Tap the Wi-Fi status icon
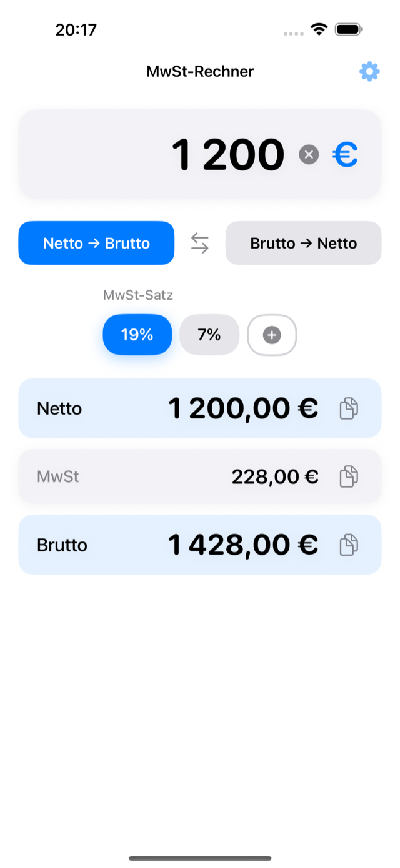400x868 pixels. pyautogui.click(x=319, y=29)
